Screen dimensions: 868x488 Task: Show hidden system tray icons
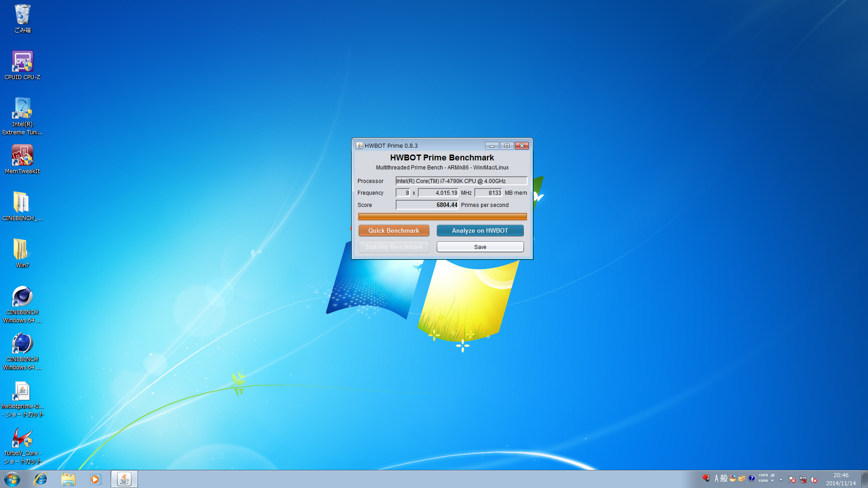point(781,479)
